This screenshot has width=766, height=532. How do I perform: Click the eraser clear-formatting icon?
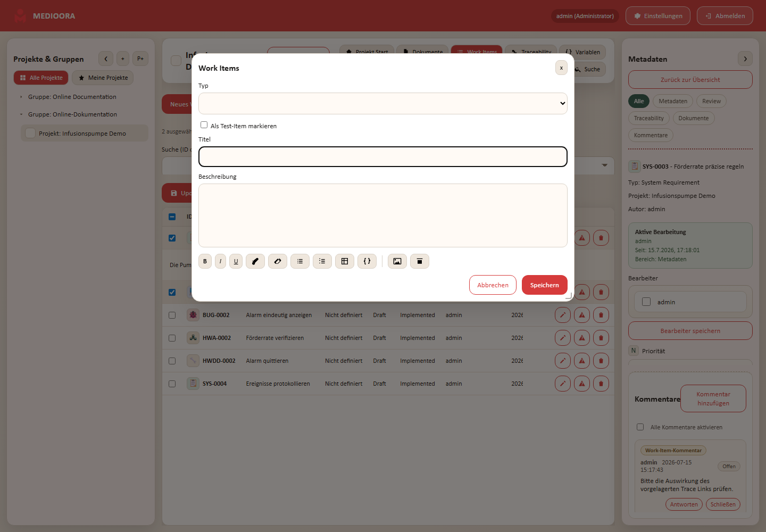pos(278,261)
